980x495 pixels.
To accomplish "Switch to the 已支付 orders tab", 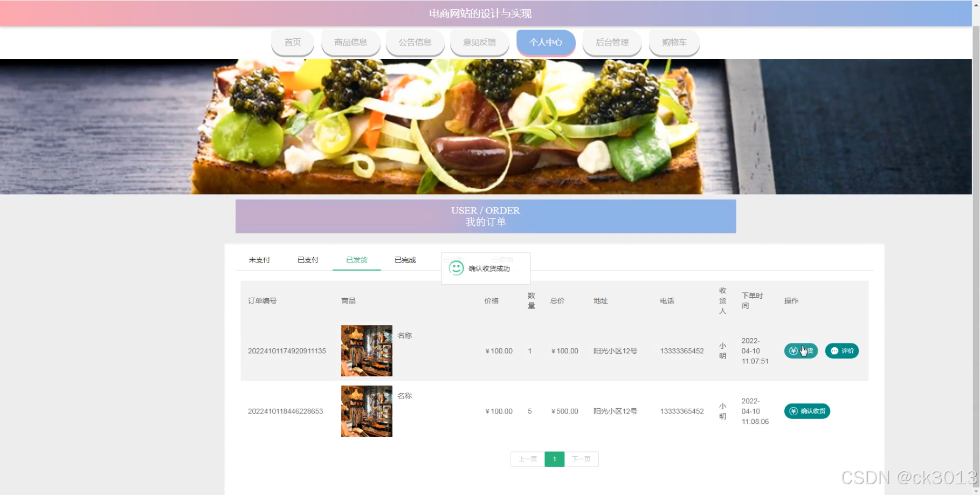I will coord(308,260).
